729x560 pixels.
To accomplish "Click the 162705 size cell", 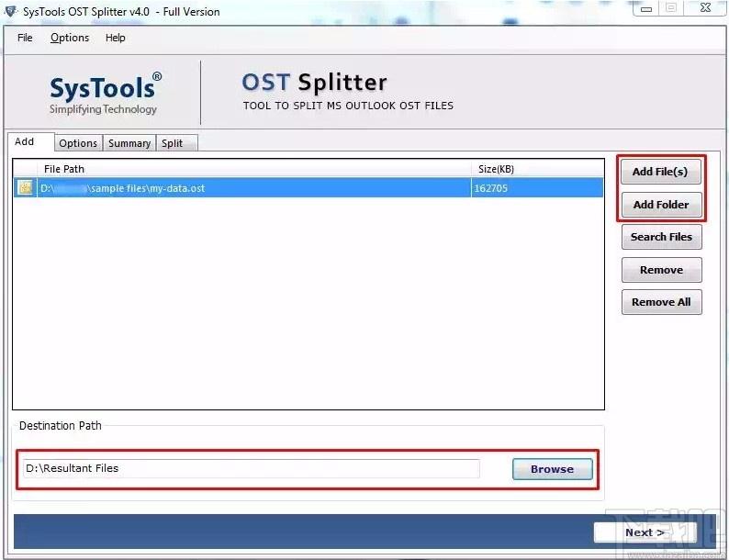I will 537,188.
